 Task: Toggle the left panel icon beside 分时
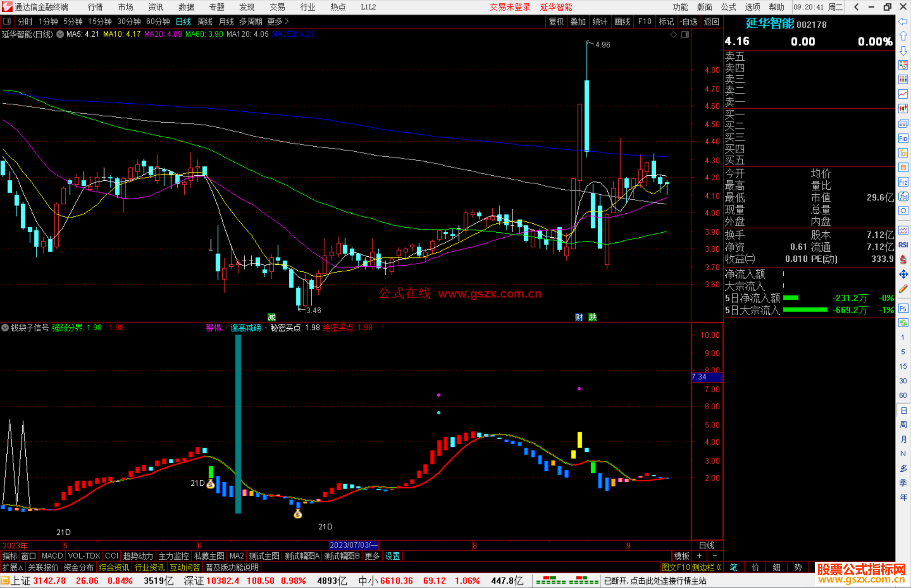7,21
